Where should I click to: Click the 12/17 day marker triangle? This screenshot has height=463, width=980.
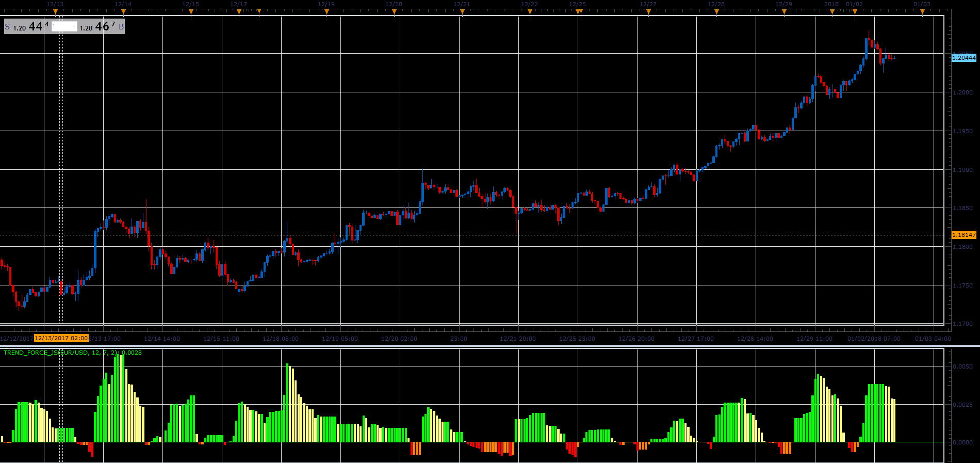click(239, 12)
